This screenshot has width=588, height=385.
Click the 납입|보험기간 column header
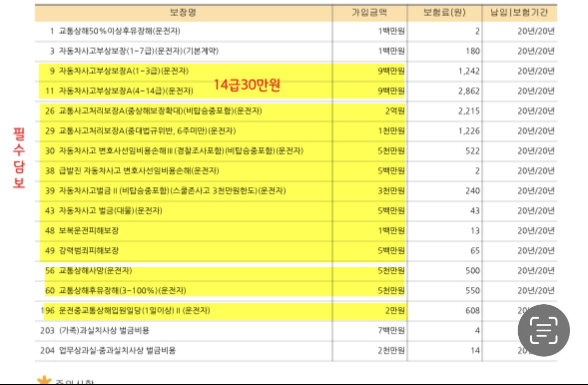(x=519, y=13)
